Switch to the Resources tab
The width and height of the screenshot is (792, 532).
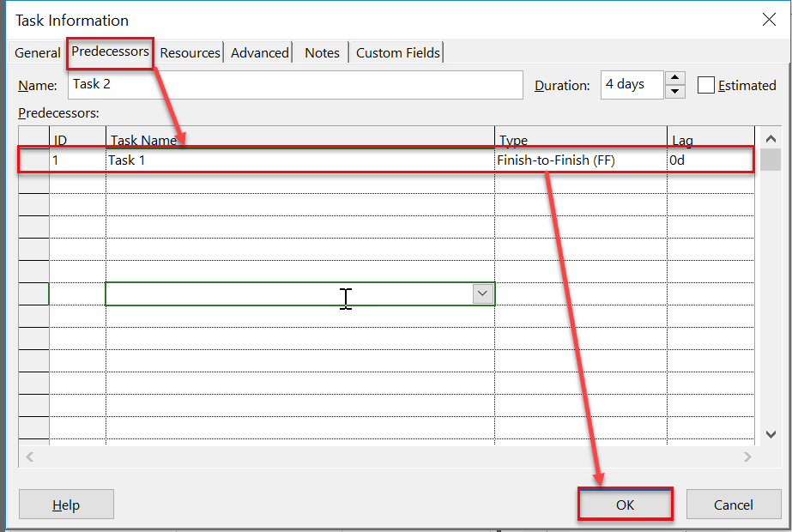point(190,53)
